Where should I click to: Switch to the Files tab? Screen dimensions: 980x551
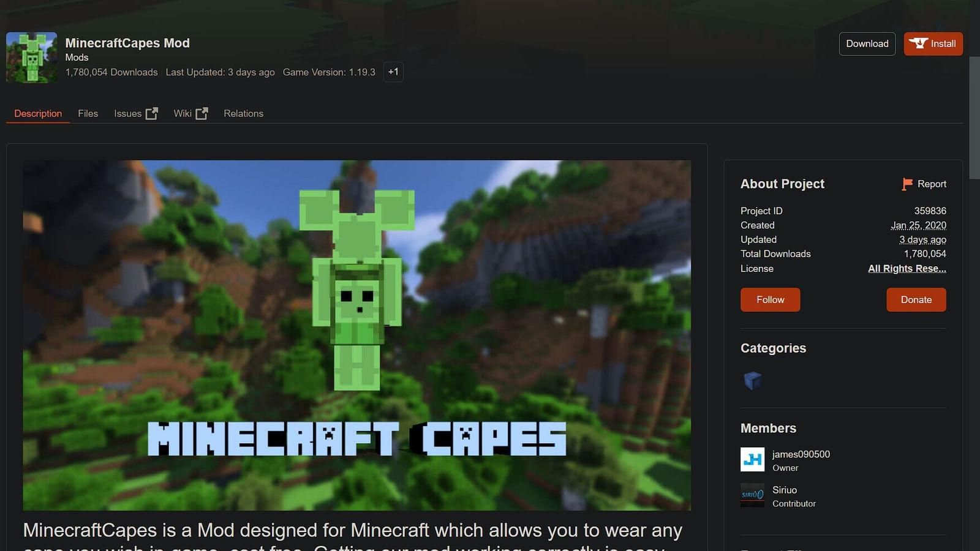(88, 113)
